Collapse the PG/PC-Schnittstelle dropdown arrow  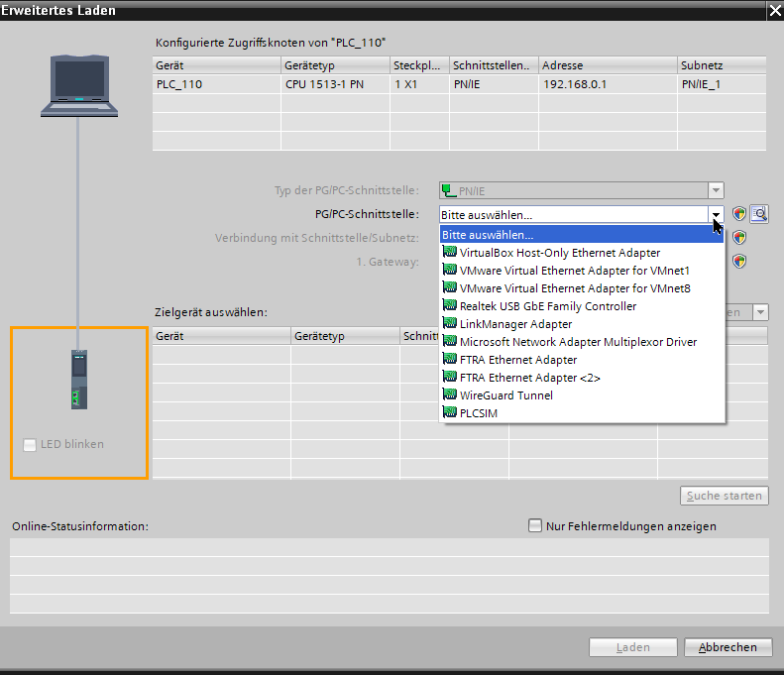716,214
